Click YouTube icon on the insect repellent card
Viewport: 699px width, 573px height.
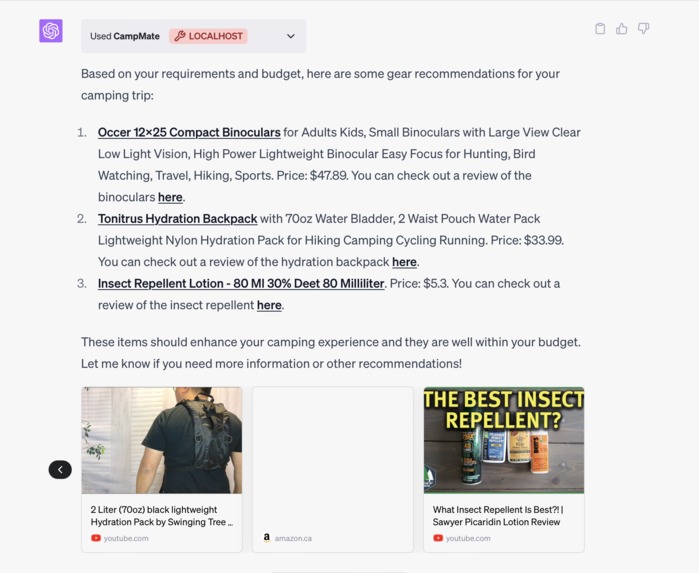[438, 538]
